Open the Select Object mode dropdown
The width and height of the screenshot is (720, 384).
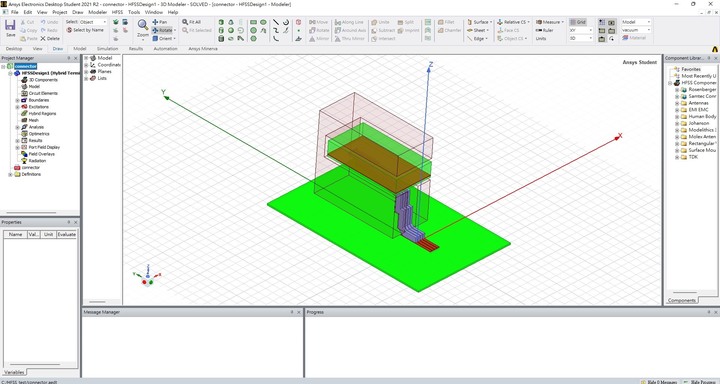click(x=92, y=22)
